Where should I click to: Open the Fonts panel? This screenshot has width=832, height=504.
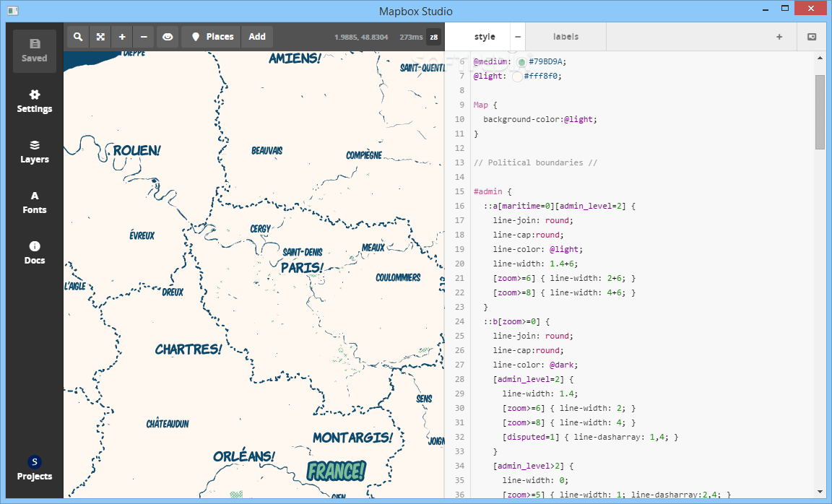(x=35, y=202)
